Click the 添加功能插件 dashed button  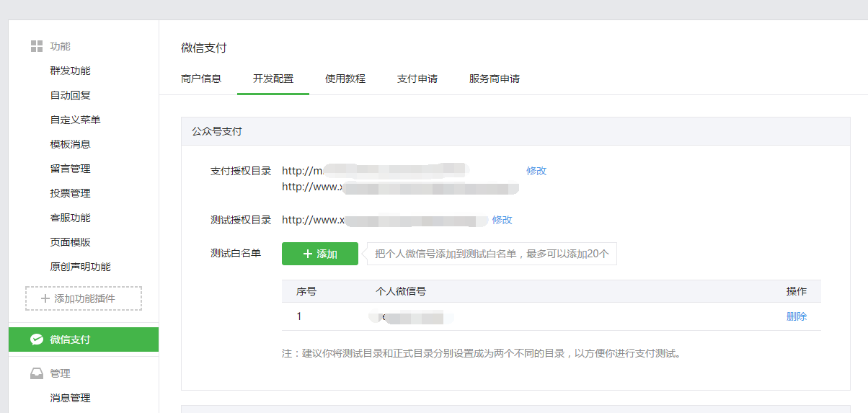(x=84, y=298)
